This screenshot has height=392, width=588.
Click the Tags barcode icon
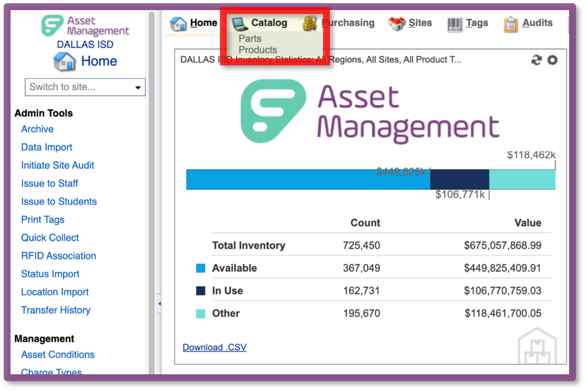pos(454,24)
